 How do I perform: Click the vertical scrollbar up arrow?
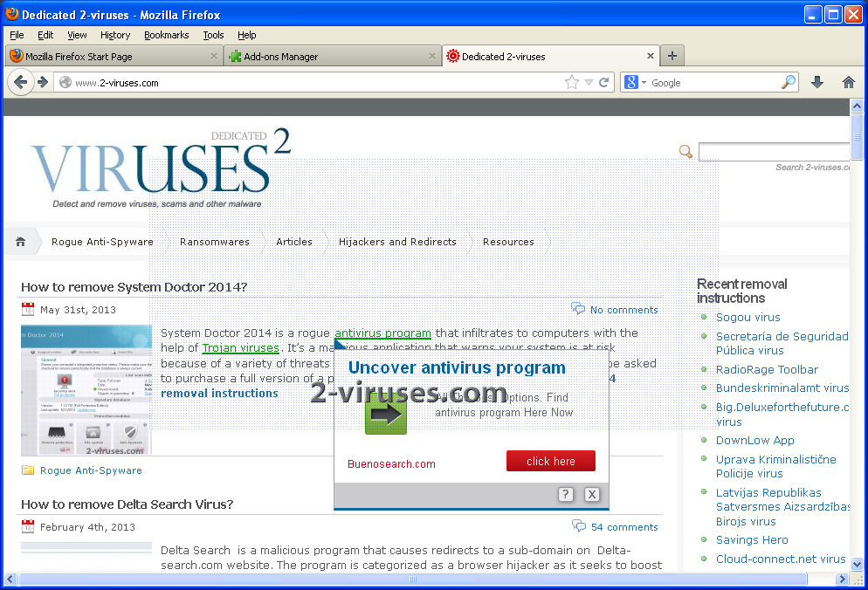click(857, 105)
